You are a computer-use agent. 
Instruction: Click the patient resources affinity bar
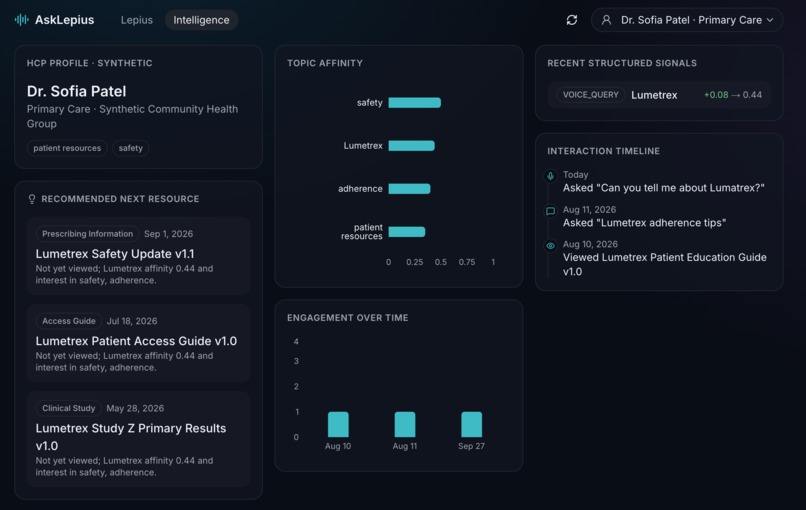pyautogui.click(x=407, y=232)
